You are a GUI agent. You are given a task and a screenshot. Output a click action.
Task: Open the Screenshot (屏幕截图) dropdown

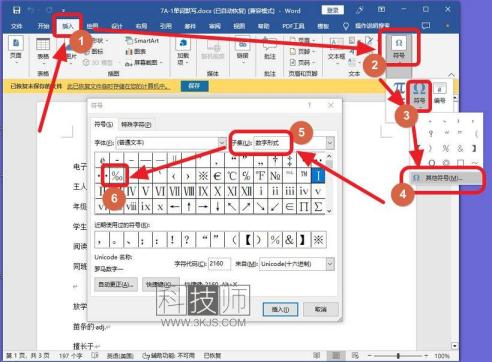[x=144, y=62]
